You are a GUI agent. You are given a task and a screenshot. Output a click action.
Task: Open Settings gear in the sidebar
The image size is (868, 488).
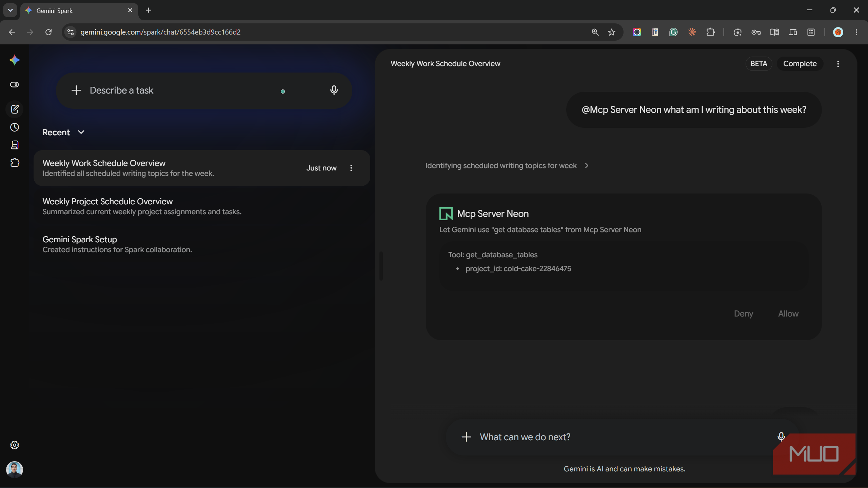15,445
